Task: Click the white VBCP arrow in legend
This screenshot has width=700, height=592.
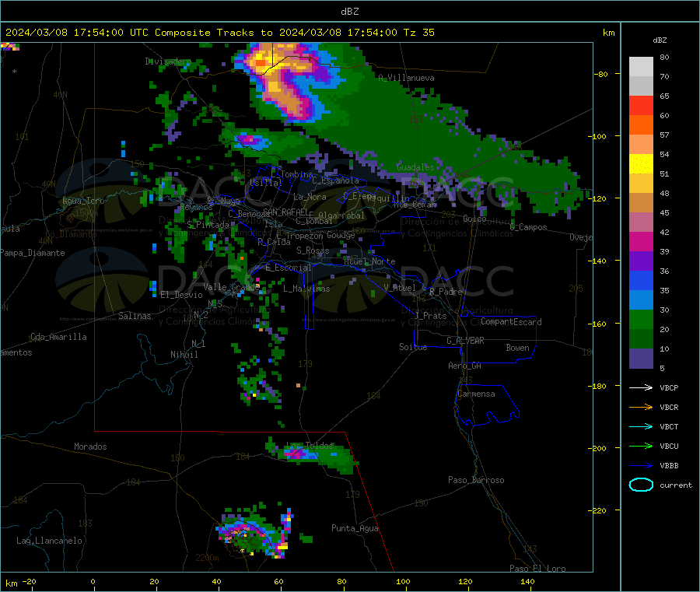Action: tap(641, 387)
